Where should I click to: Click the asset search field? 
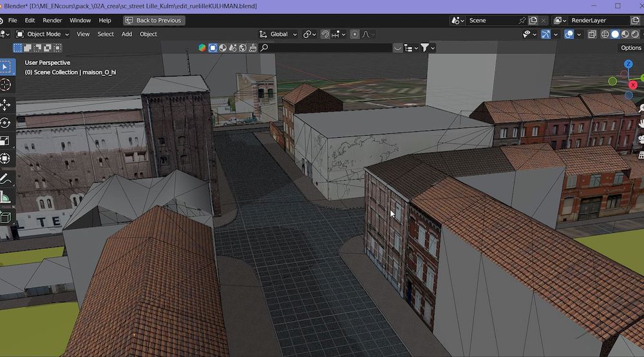tap(325, 48)
